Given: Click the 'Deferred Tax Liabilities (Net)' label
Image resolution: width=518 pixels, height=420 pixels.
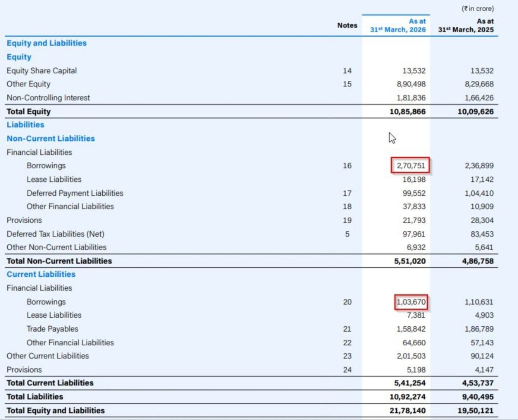Looking at the screenshot, I should pos(56,234).
